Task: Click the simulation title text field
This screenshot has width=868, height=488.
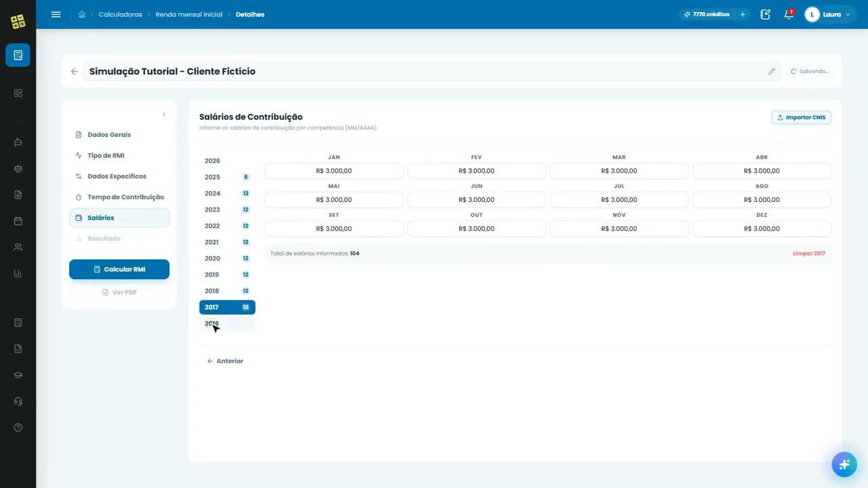Action: coord(431,71)
